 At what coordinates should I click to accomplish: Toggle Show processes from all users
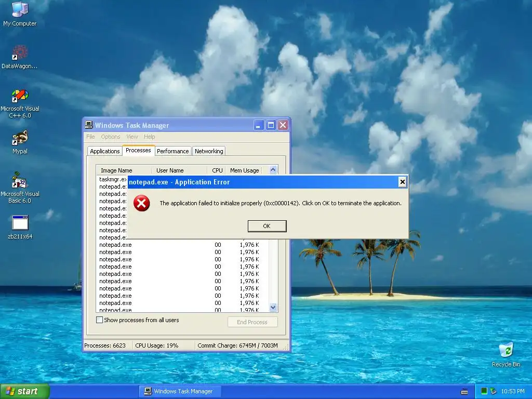tap(99, 320)
